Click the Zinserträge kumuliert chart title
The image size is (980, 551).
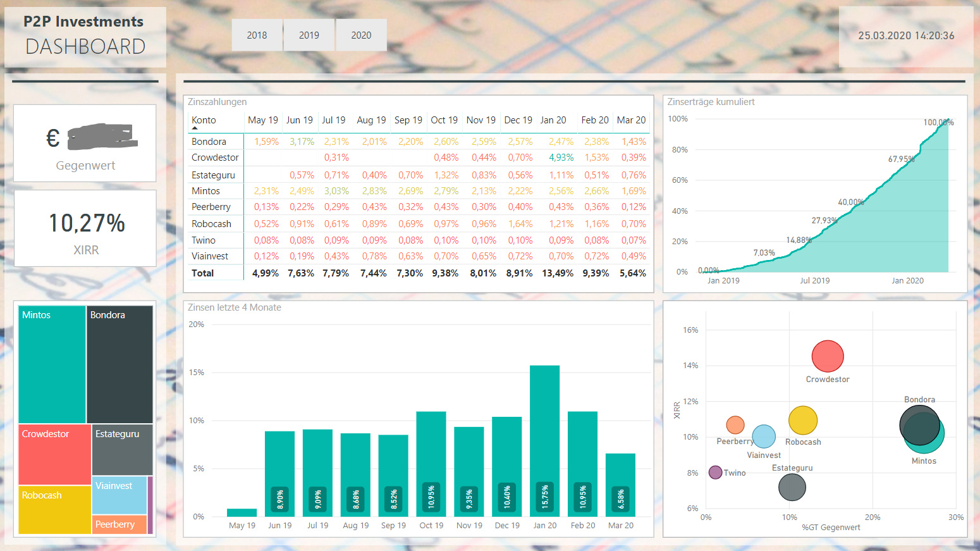(711, 102)
